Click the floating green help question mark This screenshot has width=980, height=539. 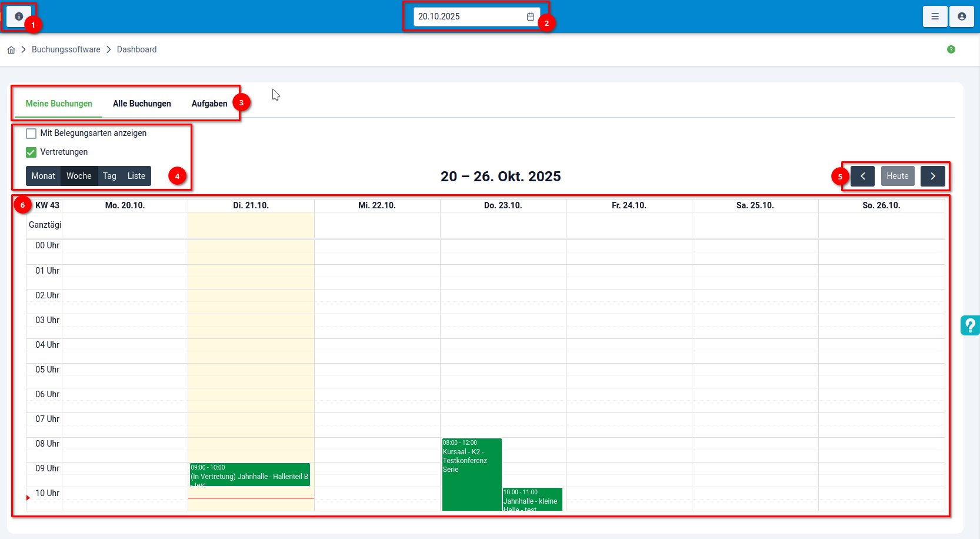point(970,325)
